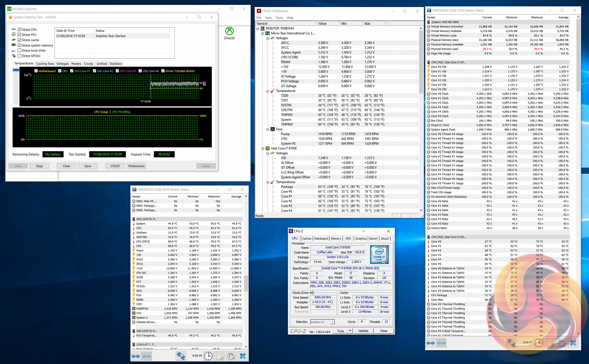
Task: Click network monitors icon in HWiNFO32 toolbar
Action: tap(181, 356)
